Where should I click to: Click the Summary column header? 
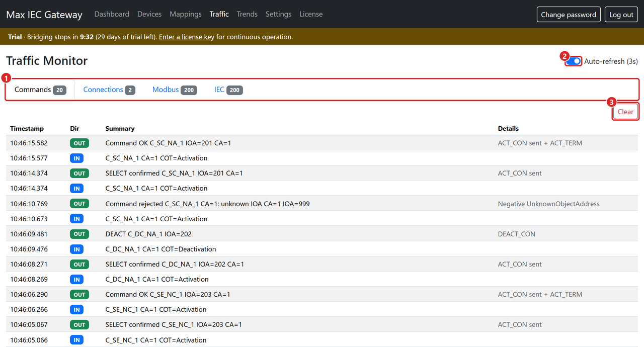click(x=120, y=129)
